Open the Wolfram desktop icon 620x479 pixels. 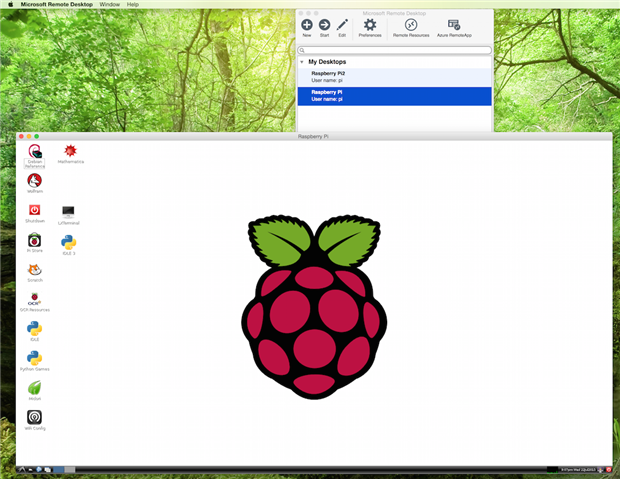point(34,181)
